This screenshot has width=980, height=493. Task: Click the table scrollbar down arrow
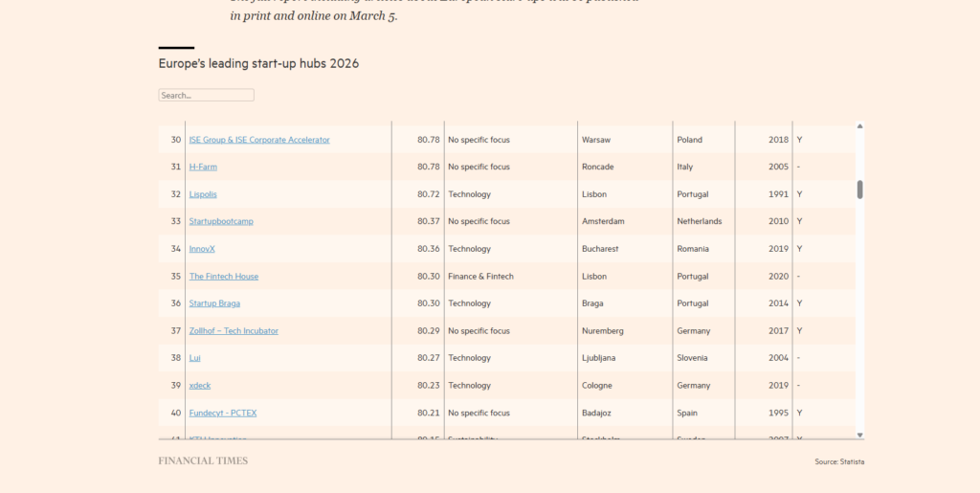(x=859, y=435)
